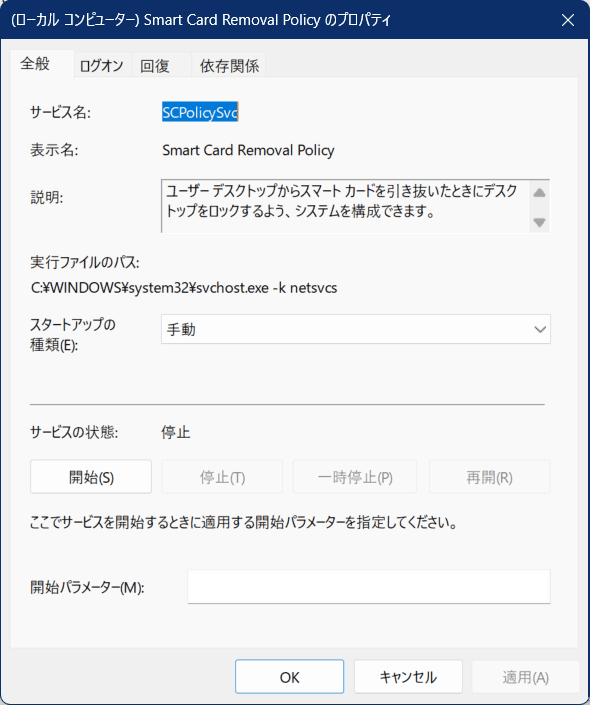Click the svchost.exe executable path text
Image resolution: width=590 pixels, height=705 pixels.
point(184,288)
